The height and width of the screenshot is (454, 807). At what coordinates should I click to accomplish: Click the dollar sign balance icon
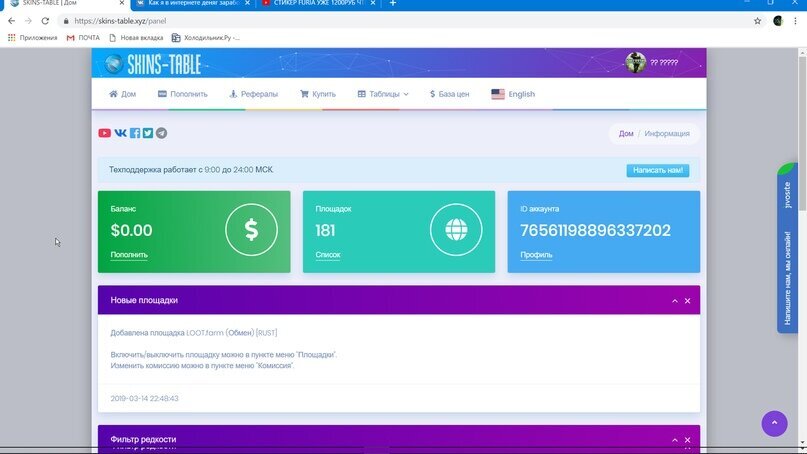pyautogui.click(x=251, y=230)
